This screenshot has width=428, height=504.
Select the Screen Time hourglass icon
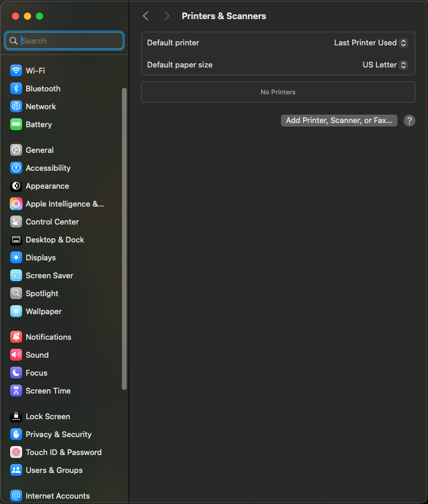pyautogui.click(x=16, y=391)
